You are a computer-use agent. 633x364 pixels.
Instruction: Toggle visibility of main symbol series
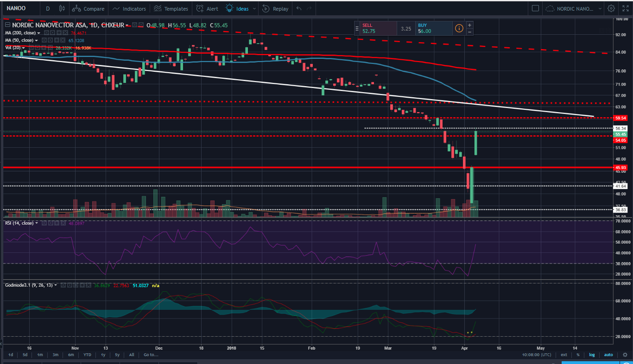pos(134,25)
